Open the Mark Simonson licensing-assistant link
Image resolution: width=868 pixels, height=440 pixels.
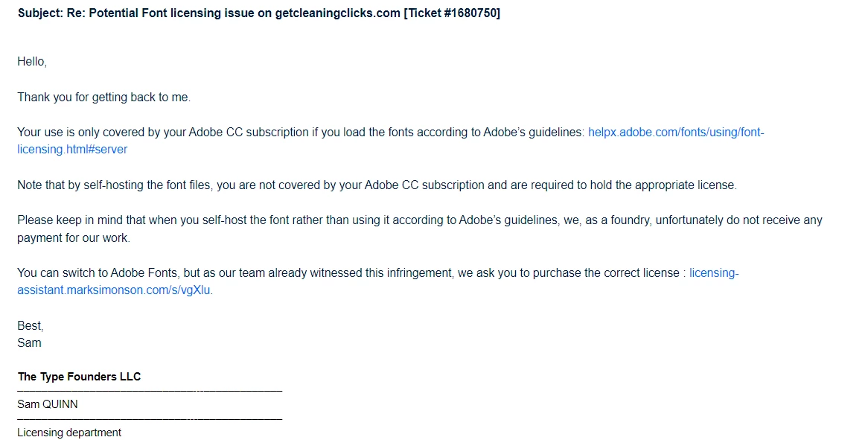tap(115, 290)
